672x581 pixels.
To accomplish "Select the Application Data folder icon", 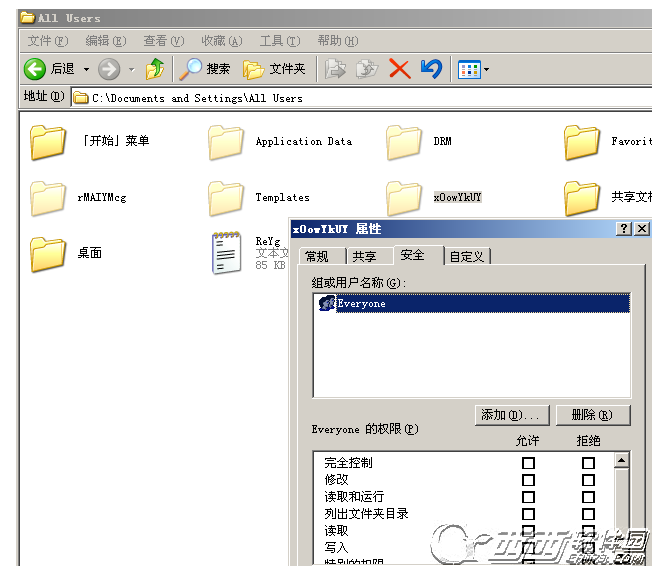I will [226, 142].
